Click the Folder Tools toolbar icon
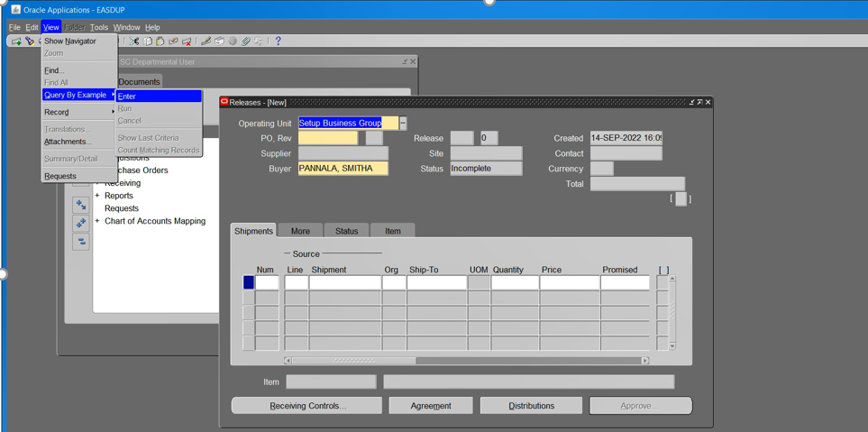The width and height of the screenshot is (868, 432). [259, 41]
